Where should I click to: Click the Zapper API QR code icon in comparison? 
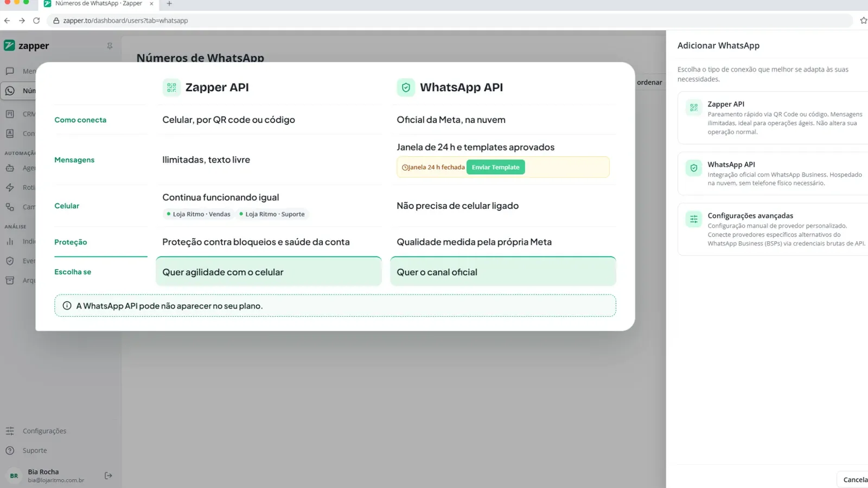(171, 87)
